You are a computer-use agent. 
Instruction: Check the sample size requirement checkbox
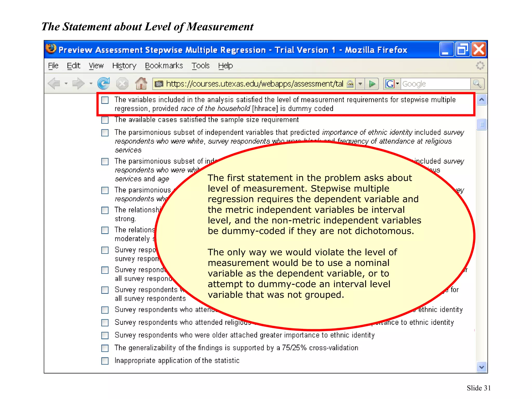[x=105, y=120]
